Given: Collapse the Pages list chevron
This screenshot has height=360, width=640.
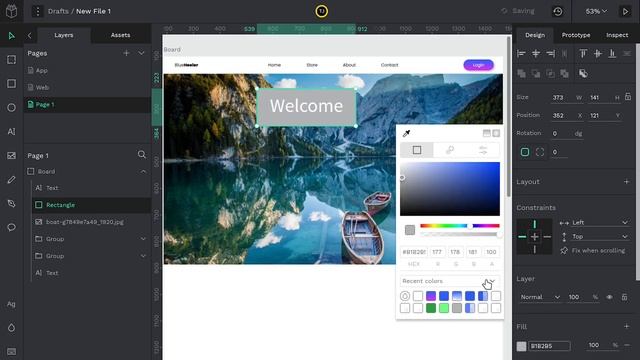Looking at the screenshot, I should pyautogui.click(x=141, y=53).
